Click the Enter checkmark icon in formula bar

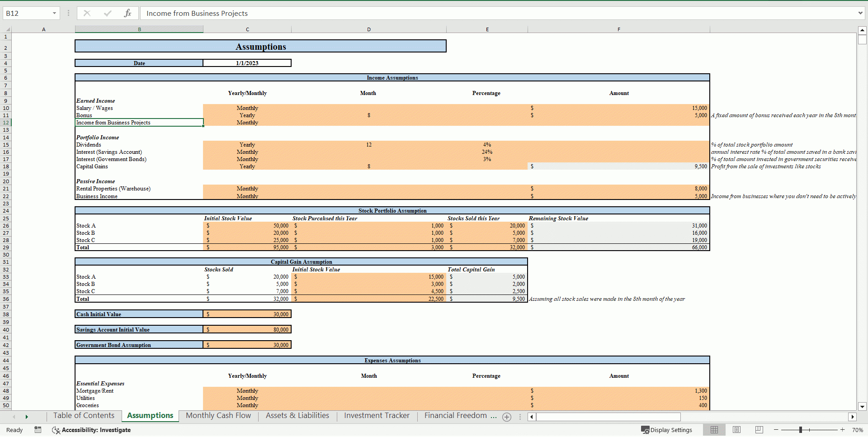click(108, 13)
